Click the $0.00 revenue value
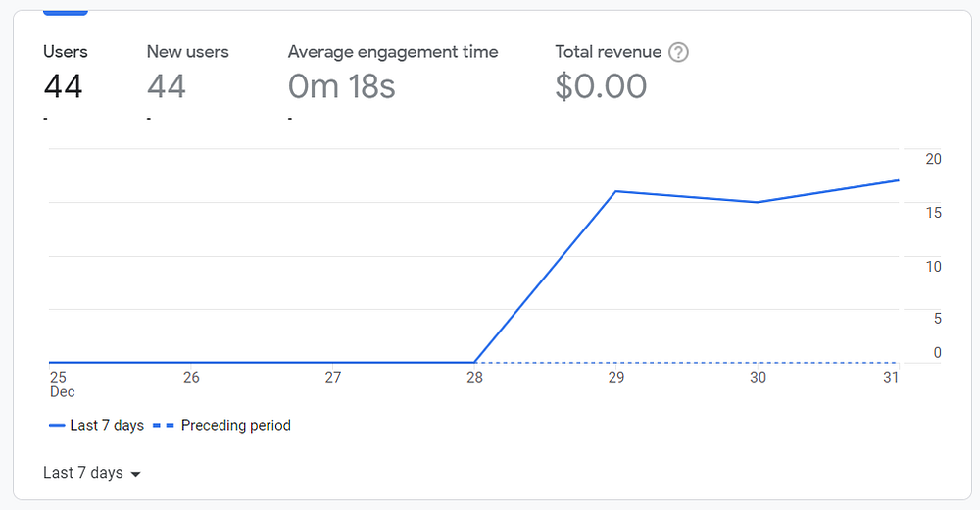The image size is (980, 510). coord(601,86)
